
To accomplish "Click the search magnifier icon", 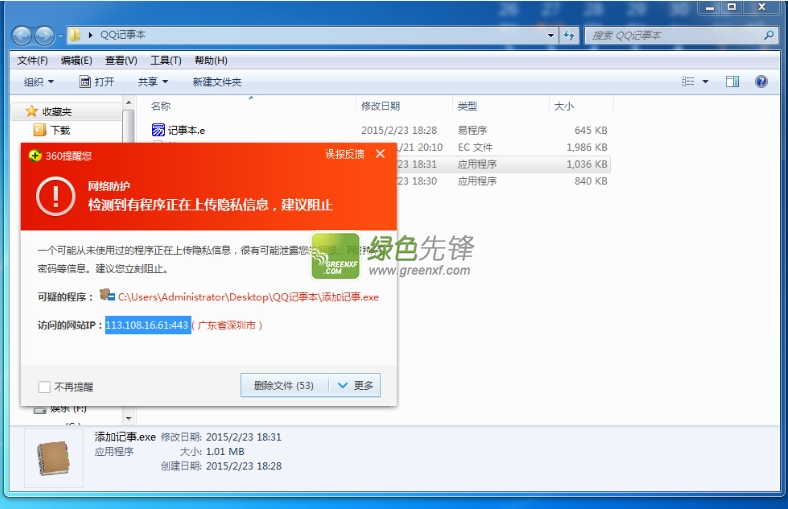I will (x=769, y=35).
